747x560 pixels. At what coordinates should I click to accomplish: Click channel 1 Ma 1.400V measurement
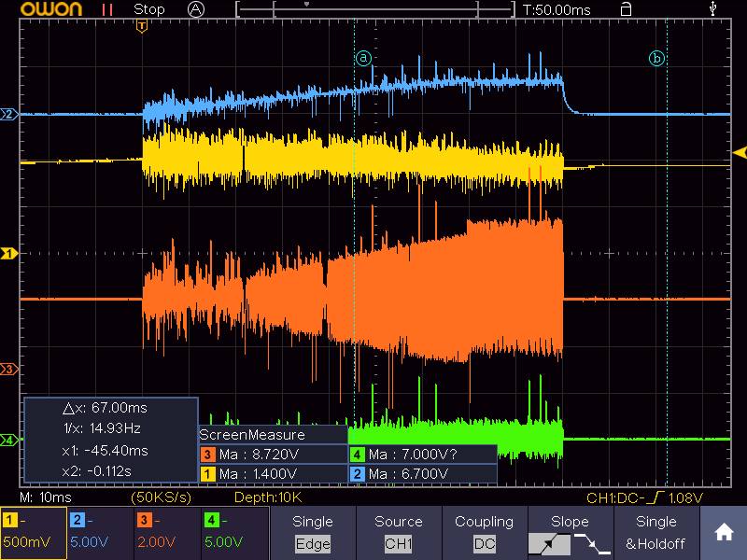[x=274, y=474]
